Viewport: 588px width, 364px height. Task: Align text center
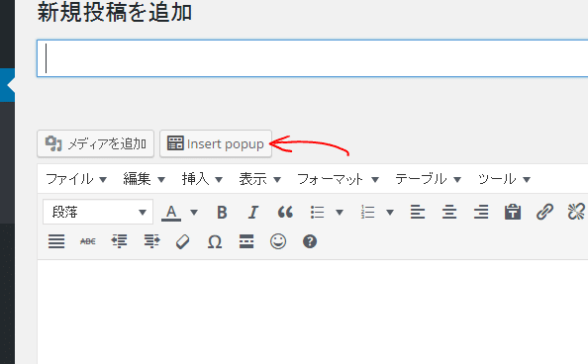(449, 213)
